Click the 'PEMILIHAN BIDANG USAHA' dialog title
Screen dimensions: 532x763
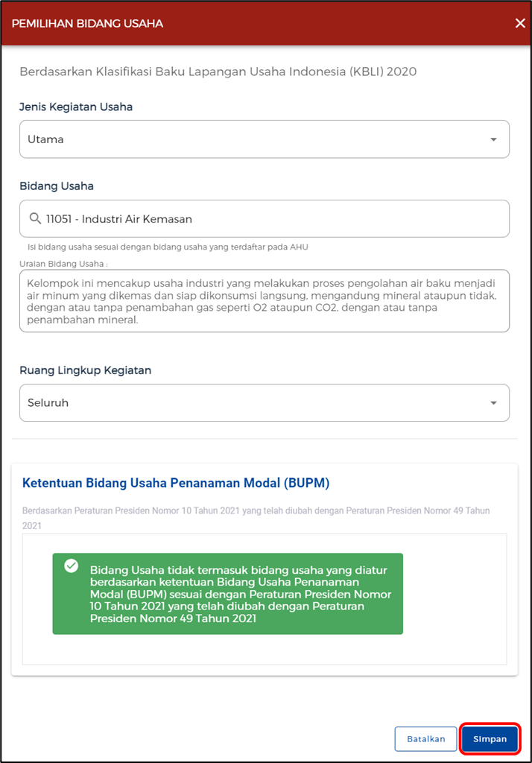tap(87, 23)
